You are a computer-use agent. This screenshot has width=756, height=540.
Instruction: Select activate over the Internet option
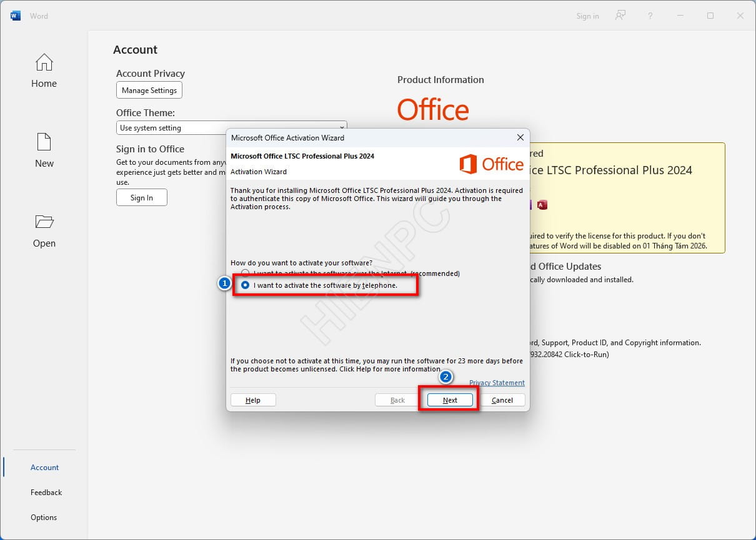[351, 273]
